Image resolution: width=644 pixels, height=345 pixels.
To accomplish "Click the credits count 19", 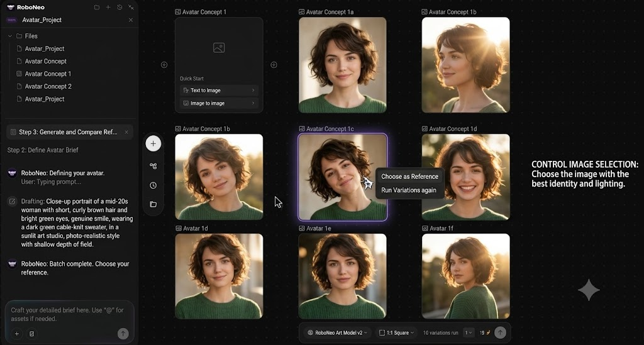I will [482, 332].
